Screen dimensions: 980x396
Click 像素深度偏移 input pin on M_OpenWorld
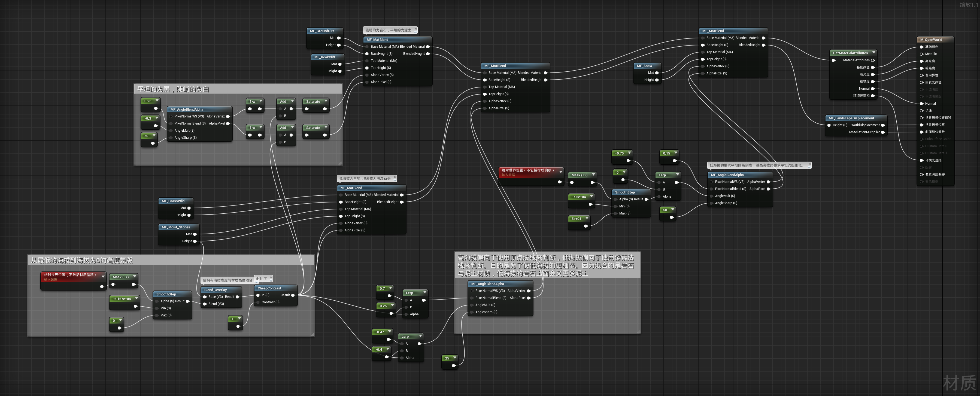click(x=921, y=175)
